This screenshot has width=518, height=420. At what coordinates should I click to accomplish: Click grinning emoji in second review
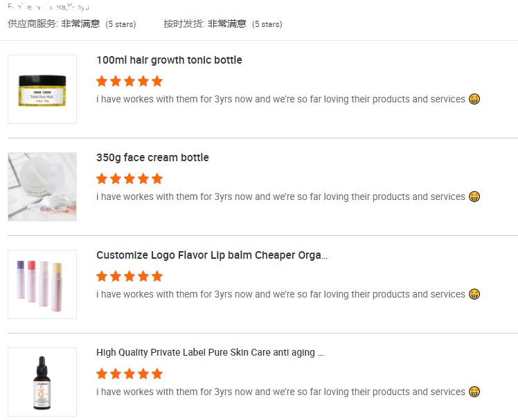coord(474,197)
